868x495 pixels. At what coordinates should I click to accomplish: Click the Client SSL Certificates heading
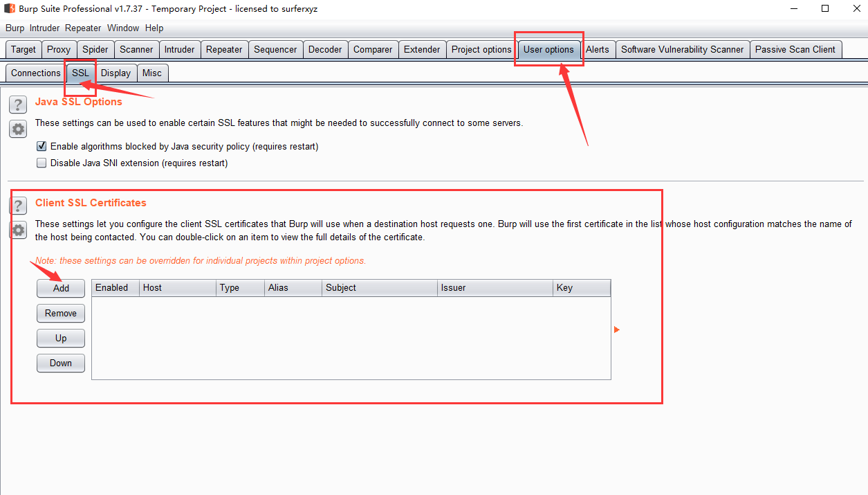coord(91,203)
